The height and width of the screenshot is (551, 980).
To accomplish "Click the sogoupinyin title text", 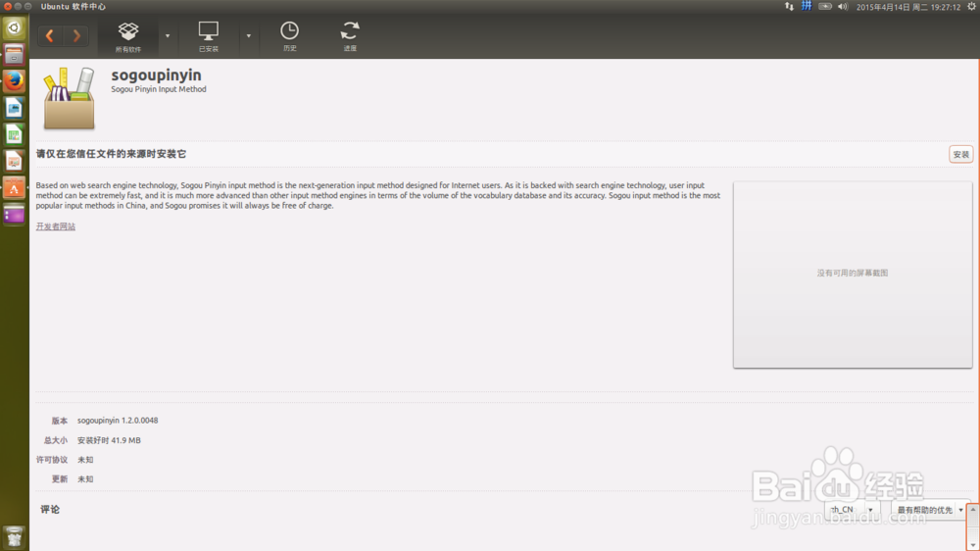I will tap(156, 75).
